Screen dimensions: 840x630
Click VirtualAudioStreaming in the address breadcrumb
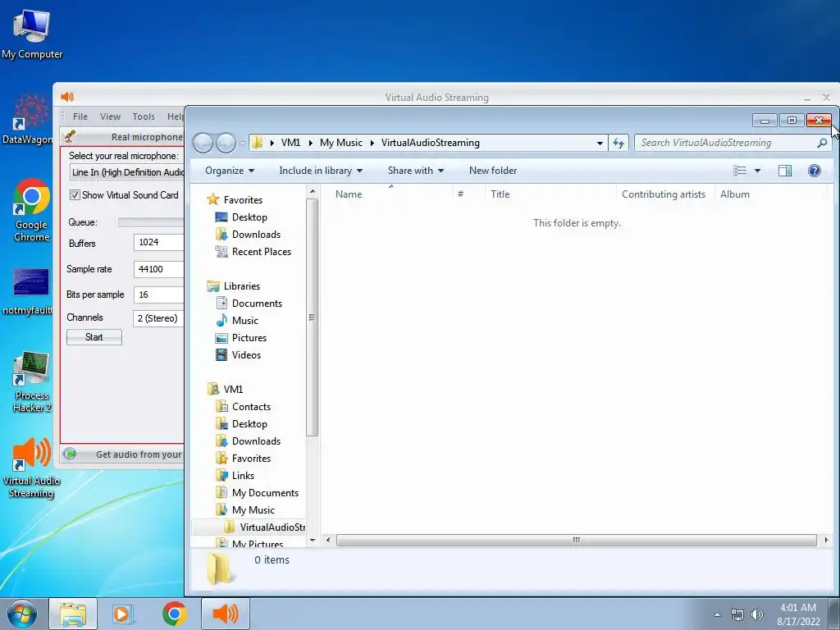click(x=430, y=143)
